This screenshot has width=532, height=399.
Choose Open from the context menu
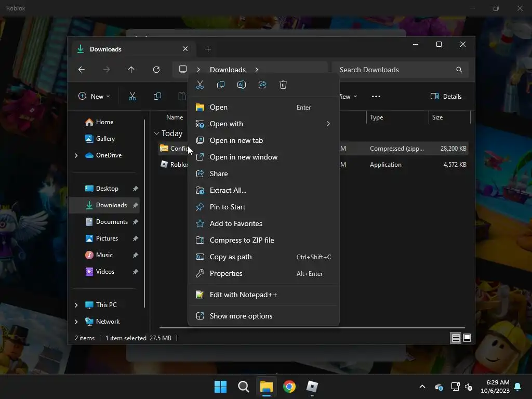coord(263,107)
